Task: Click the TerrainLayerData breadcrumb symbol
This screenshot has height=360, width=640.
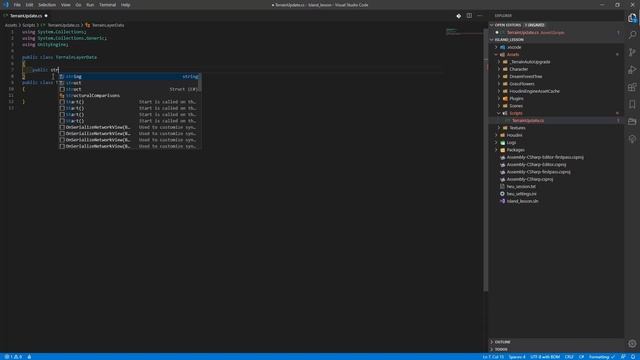Action: pos(107,25)
